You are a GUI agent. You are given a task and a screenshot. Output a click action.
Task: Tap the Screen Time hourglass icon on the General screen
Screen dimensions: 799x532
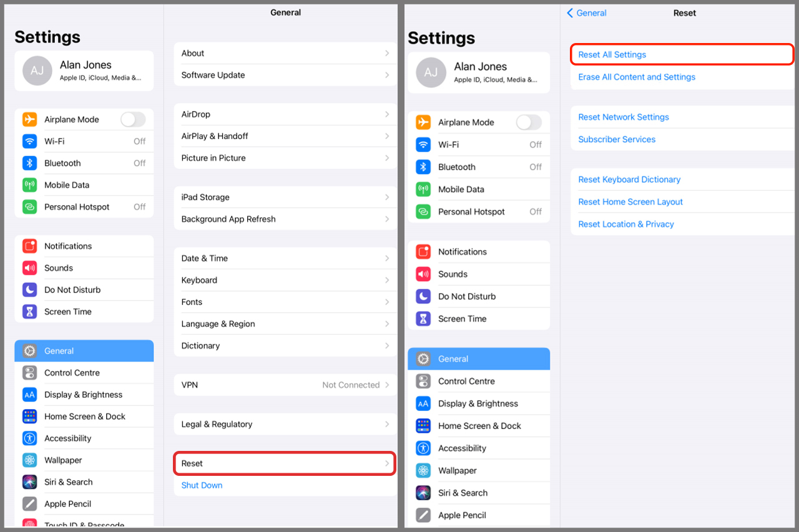[x=29, y=311]
